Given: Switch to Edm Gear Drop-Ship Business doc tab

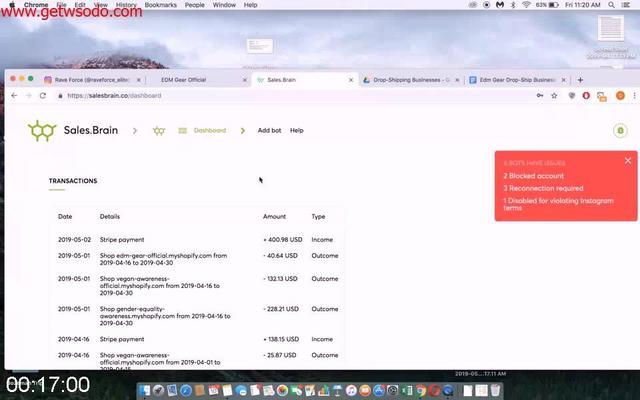Looking at the screenshot, I should 518,80.
